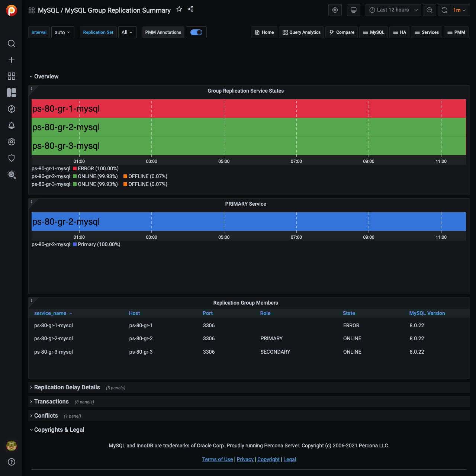The image size is (476, 476).
Task: Expand the Replication Delay Details row
Action: tap(67, 387)
